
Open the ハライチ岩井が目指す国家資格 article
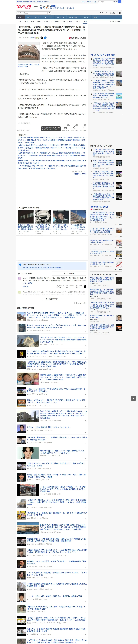pyautogui.click(x=57, y=574)
